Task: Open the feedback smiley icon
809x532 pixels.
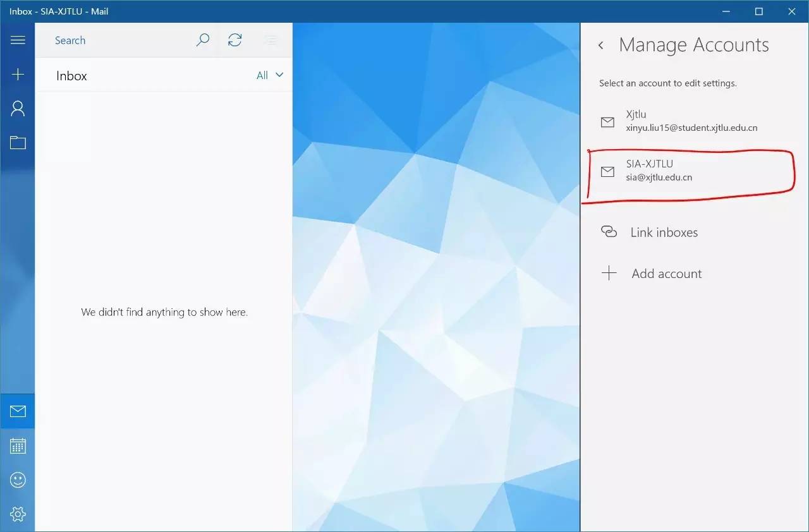Action: click(18, 480)
